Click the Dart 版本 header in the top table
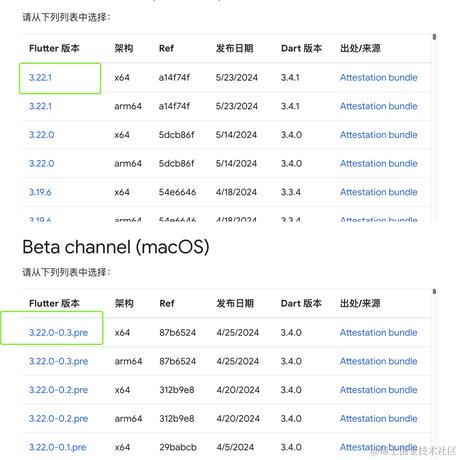 301,49
